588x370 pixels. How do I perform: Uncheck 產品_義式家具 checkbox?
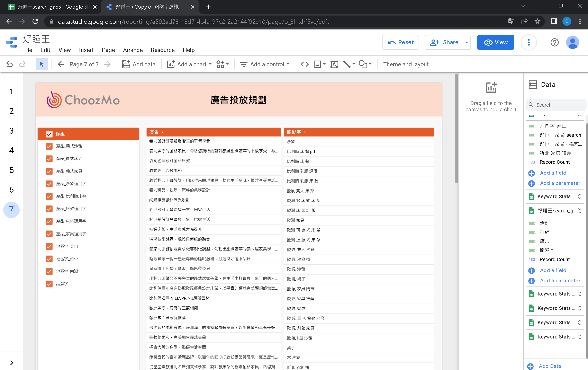click(49, 171)
